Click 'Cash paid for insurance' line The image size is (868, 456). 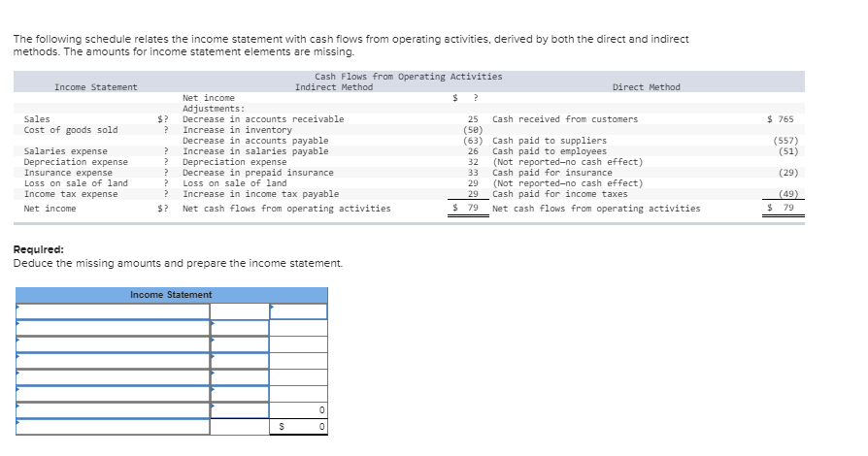(552, 173)
